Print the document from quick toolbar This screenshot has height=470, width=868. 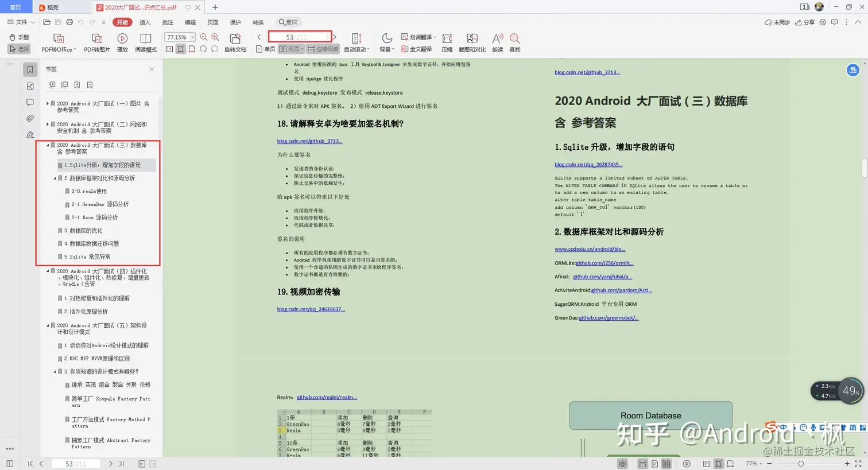pos(69,22)
